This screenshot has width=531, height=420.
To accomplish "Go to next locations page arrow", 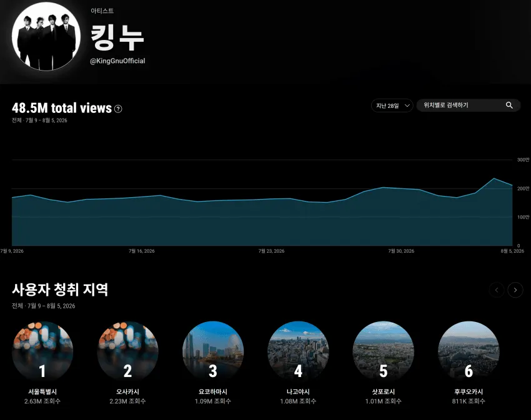I will click(x=515, y=290).
